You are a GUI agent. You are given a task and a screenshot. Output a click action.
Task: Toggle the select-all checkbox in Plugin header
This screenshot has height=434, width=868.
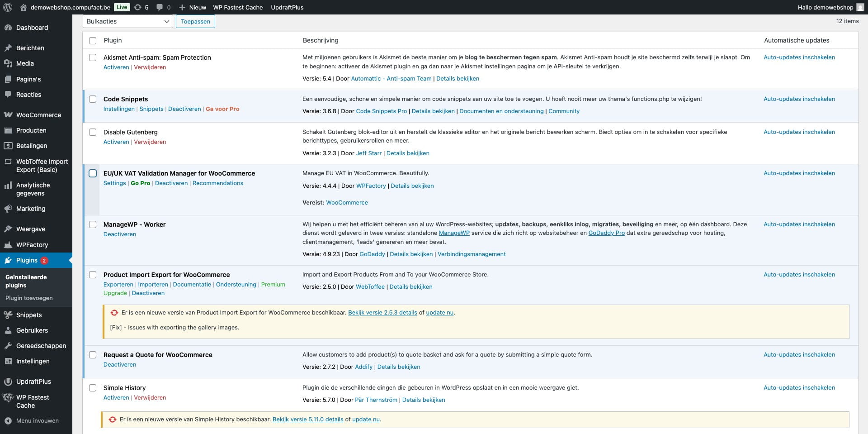[93, 41]
